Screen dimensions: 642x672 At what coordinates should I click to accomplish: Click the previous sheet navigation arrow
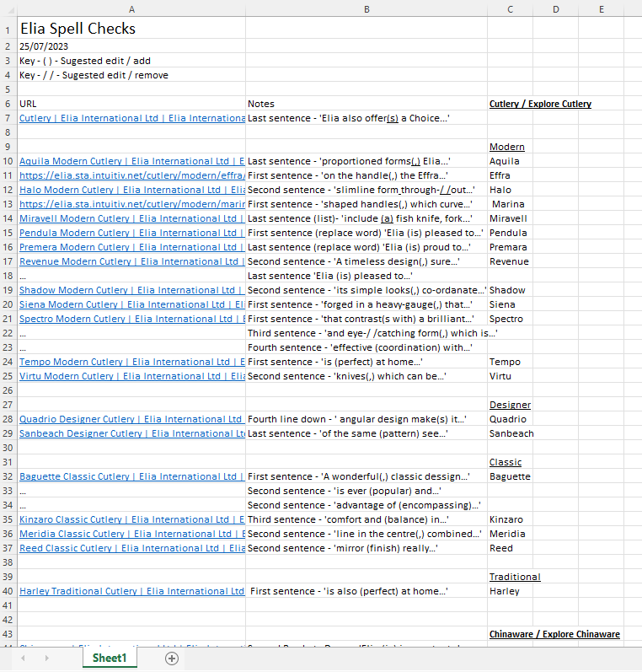(x=24, y=659)
